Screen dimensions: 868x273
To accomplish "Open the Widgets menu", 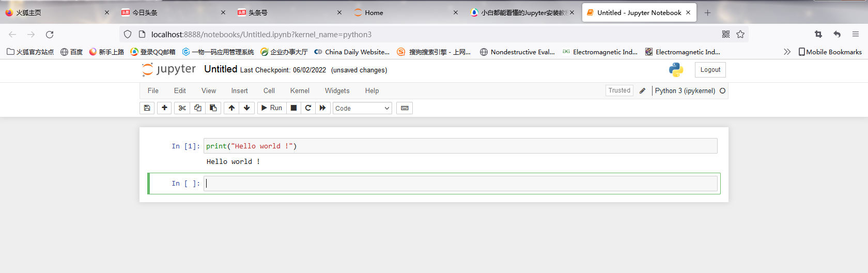I will (337, 90).
